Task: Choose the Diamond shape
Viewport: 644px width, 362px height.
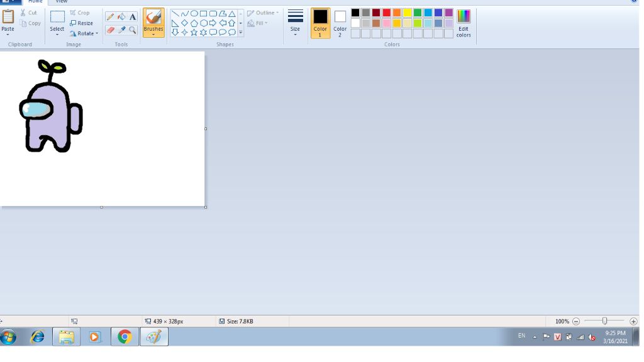Action: point(185,23)
